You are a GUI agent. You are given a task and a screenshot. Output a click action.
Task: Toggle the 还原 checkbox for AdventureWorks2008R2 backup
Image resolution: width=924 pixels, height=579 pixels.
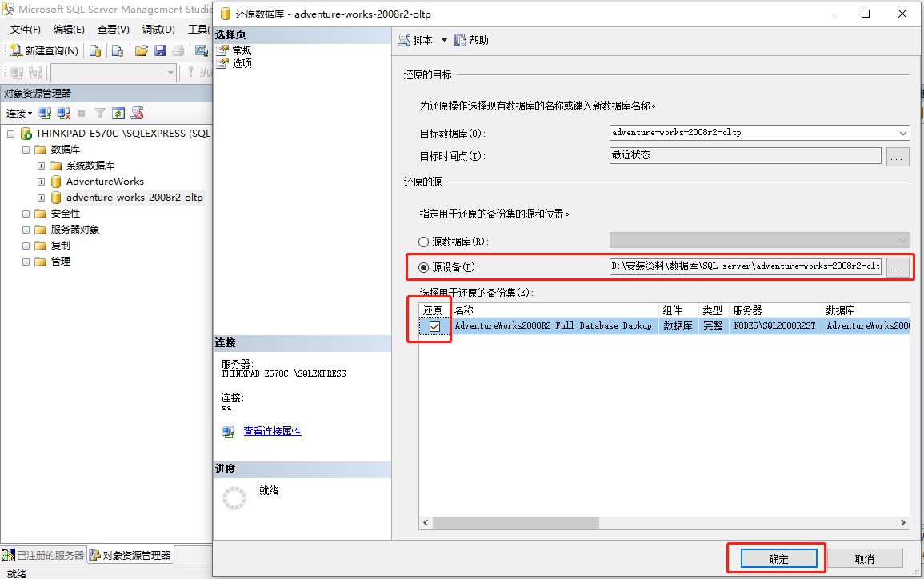coord(435,326)
